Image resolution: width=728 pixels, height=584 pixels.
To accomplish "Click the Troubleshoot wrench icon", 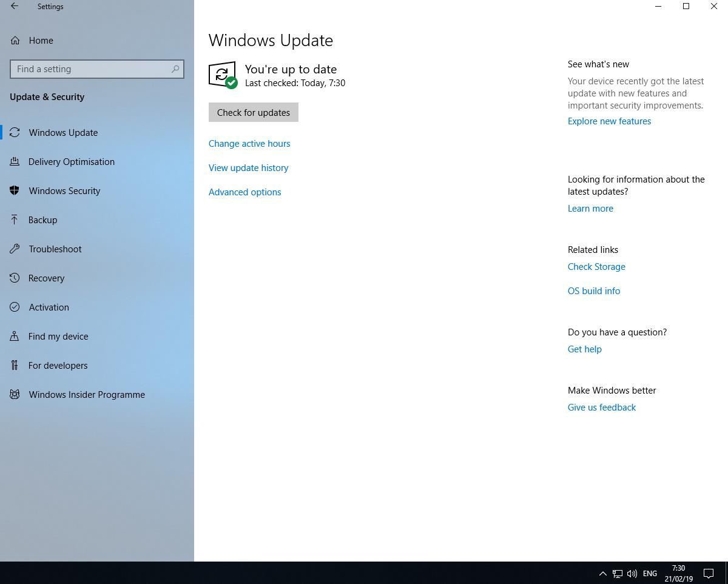I will (x=15, y=249).
